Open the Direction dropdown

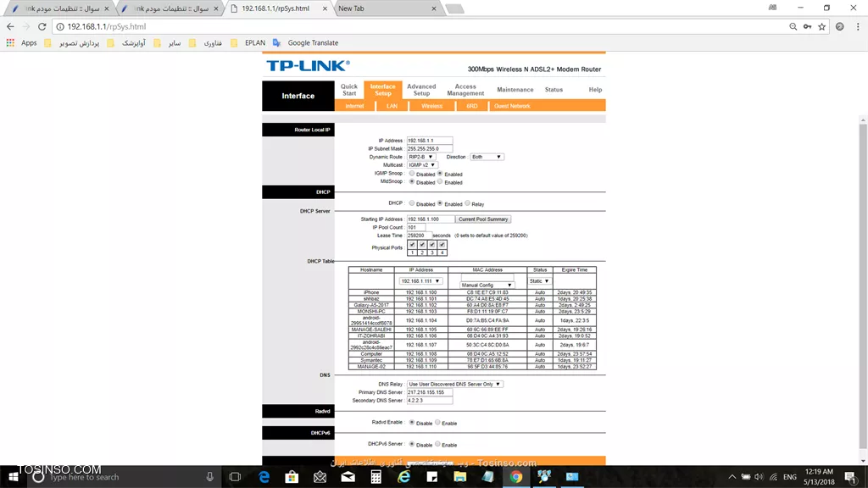pos(487,157)
